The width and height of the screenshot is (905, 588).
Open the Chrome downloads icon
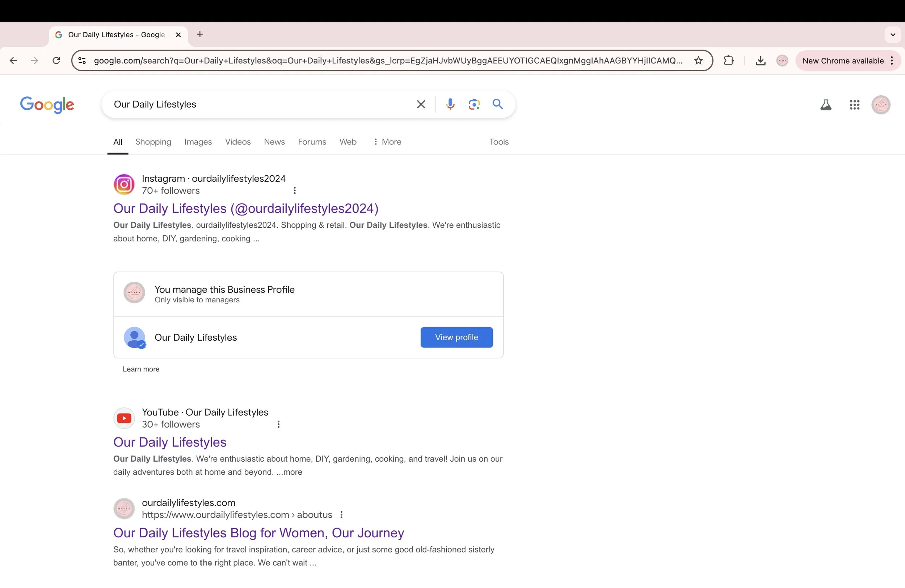[x=760, y=60]
